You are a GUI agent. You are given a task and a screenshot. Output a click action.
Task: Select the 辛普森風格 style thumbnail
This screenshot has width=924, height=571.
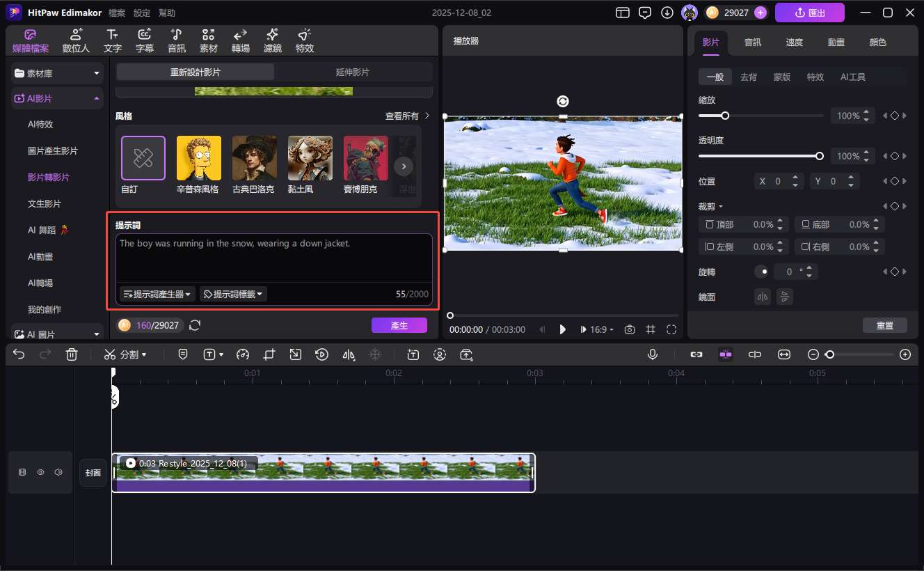(199, 158)
